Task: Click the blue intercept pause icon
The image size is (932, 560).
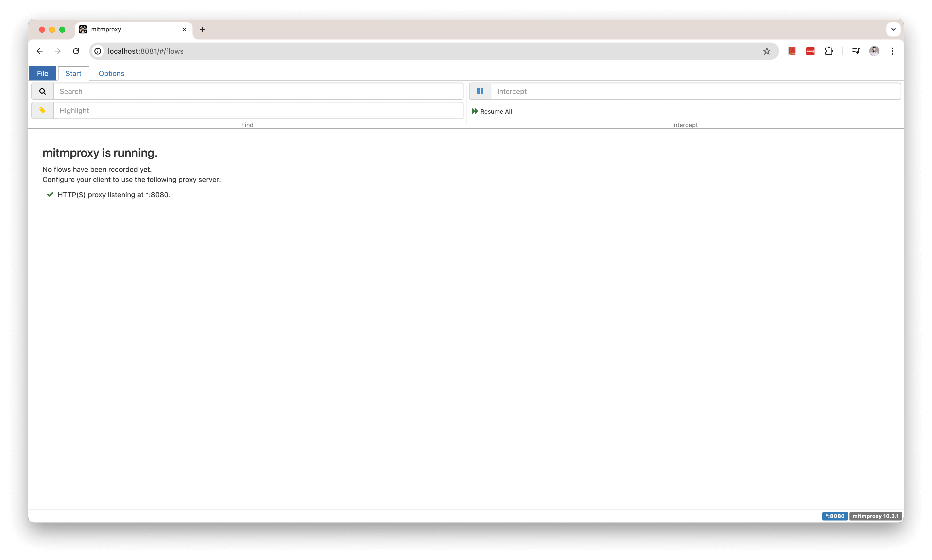Action: (x=480, y=91)
